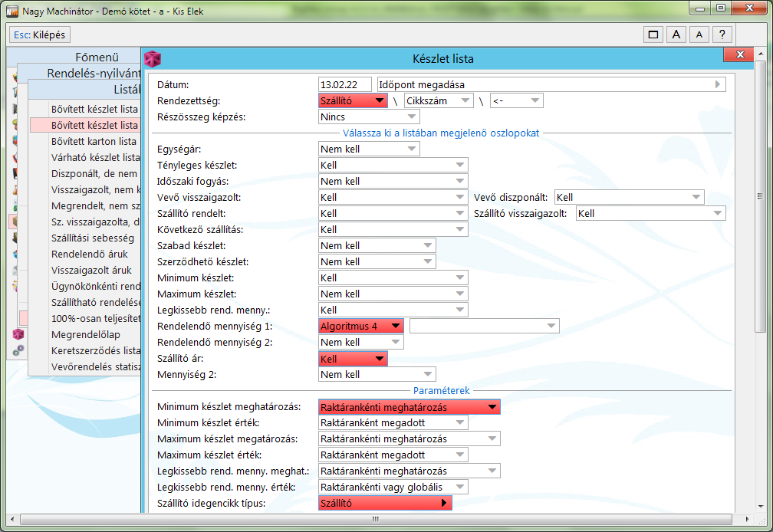Expand the Vevő diszponált dropdown
Screen dimensions: 773x532
pyautogui.click(x=629, y=198)
